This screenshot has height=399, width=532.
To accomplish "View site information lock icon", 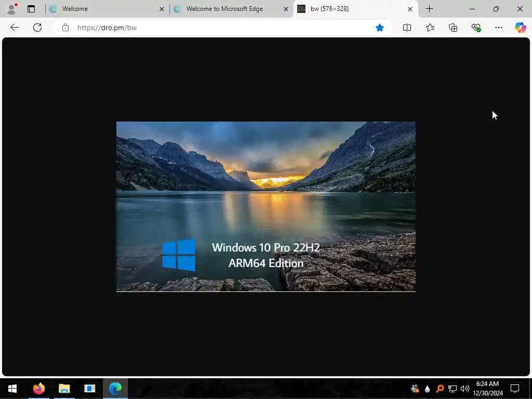I will click(65, 28).
